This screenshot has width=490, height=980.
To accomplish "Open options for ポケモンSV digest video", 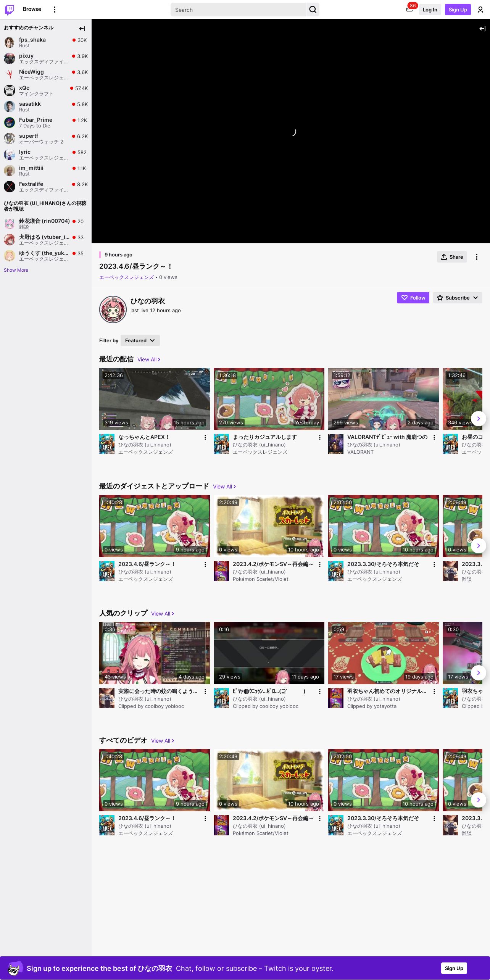I will [319, 564].
